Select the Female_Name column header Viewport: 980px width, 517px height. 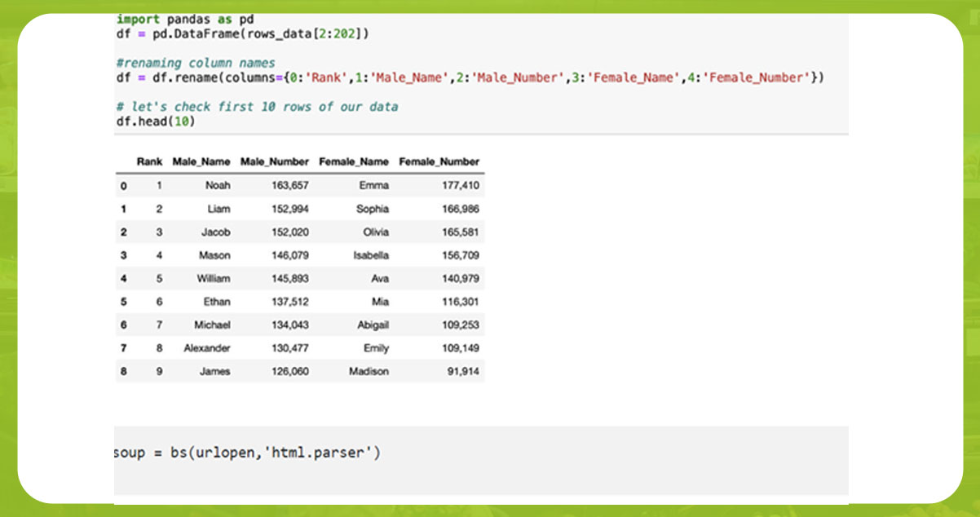click(x=354, y=161)
